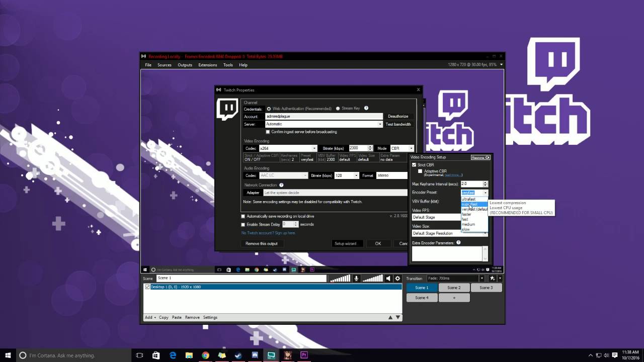
Task: Open the Help menu
Action: pyautogui.click(x=243, y=65)
